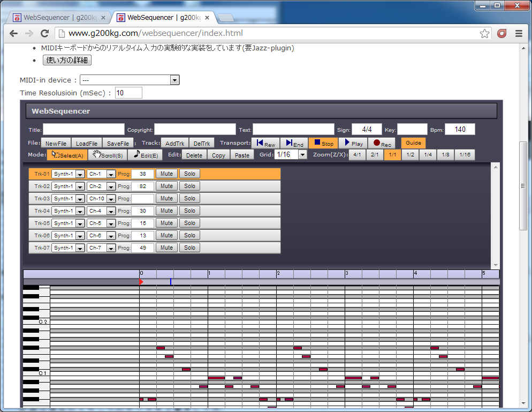Click the Sign field showing 4/4
The height and width of the screenshot is (412, 532).
click(x=367, y=130)
